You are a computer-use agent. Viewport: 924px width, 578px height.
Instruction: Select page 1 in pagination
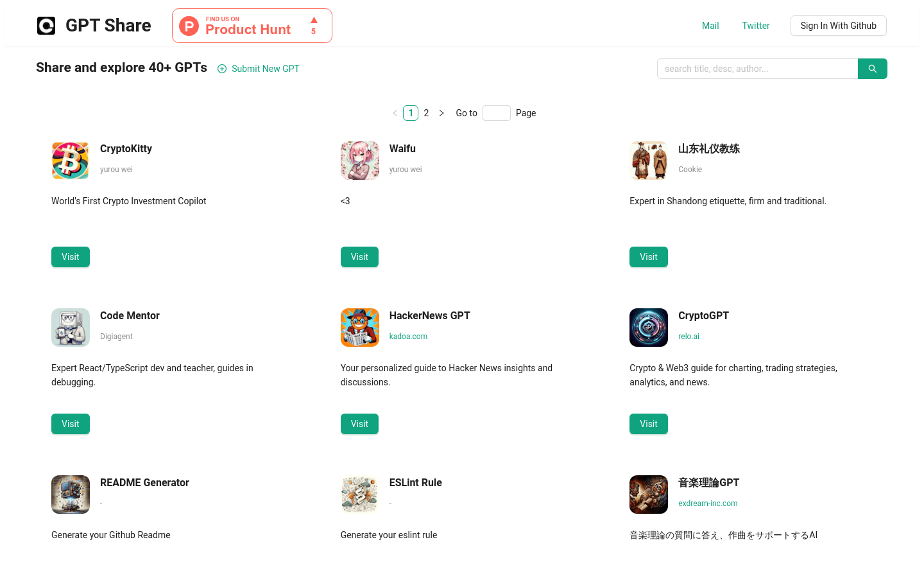[x=411, y=113]
